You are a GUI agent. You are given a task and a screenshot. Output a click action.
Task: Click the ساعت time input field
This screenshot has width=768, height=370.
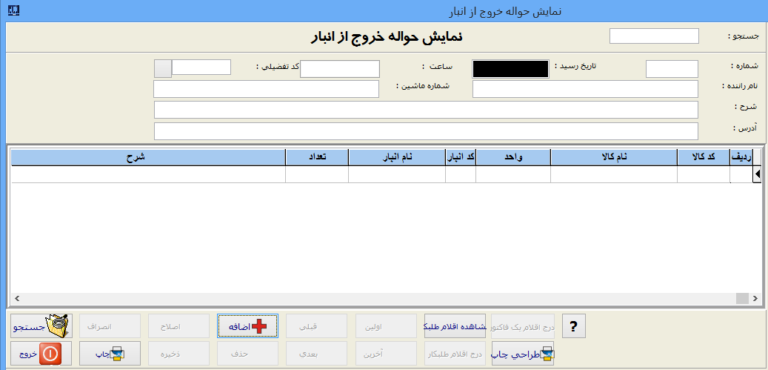(x=340, y=69)
